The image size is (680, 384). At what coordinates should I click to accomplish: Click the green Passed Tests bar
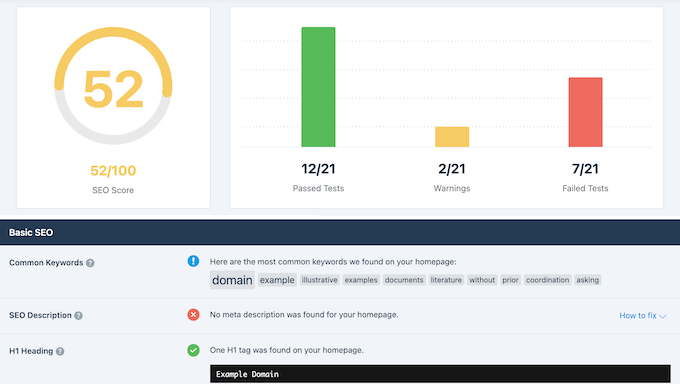318,87
